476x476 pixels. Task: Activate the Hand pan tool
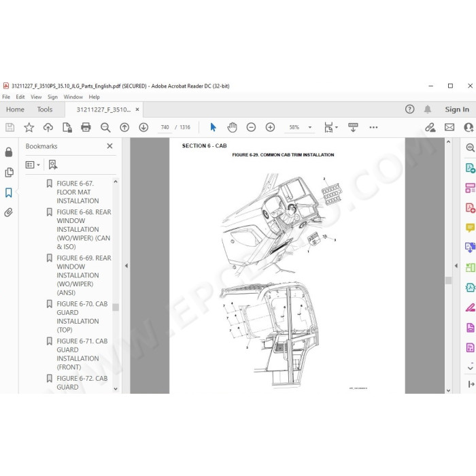(x=233, y=127)
